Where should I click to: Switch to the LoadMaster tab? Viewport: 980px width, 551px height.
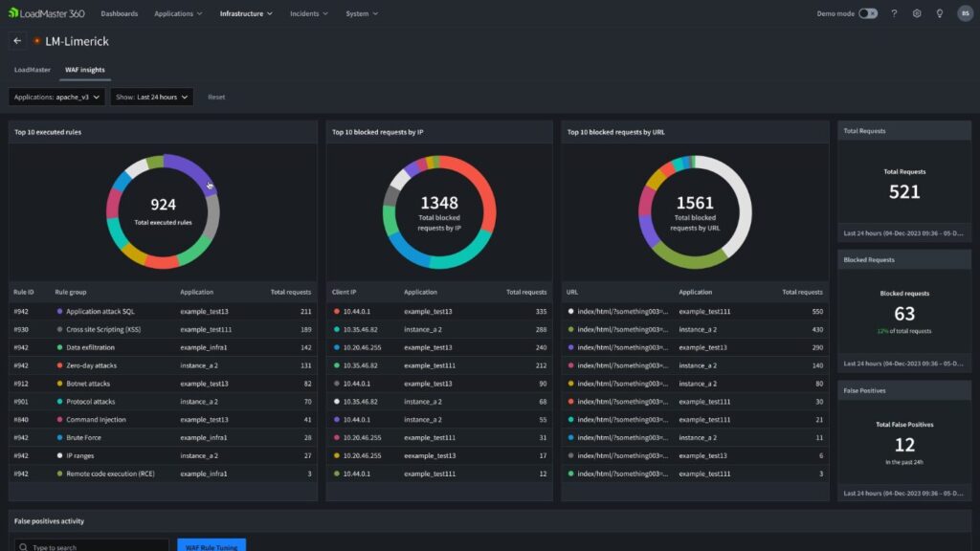point(33,70)
